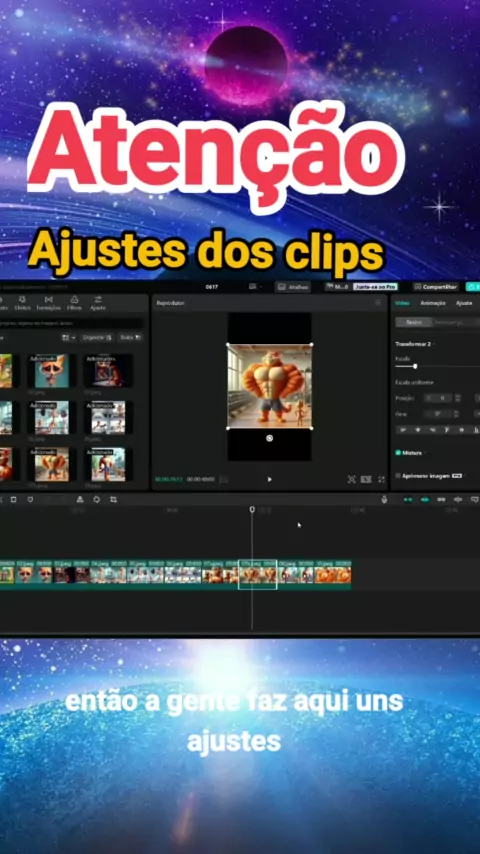This screenshot has width=480, height=854.
Task: Select the Vídeo tab in inspector
Action: pyautogui.click(x=402, y=303)
